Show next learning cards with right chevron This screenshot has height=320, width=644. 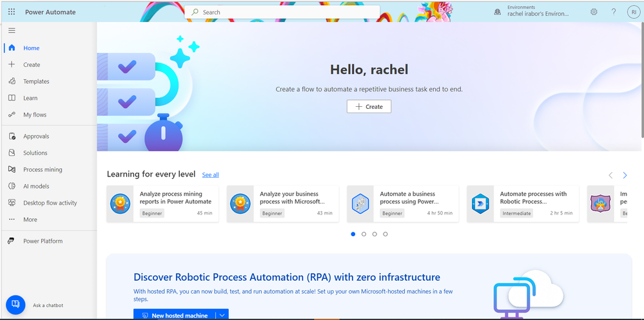click(x=625, y=175)
